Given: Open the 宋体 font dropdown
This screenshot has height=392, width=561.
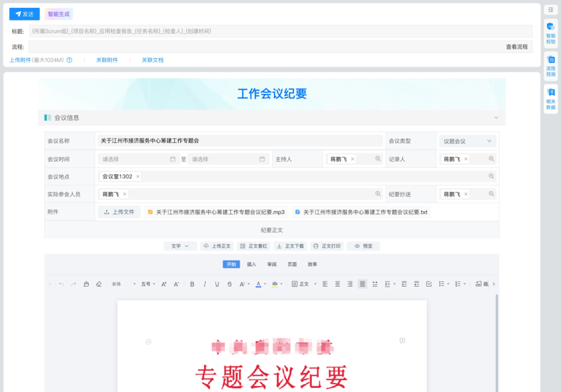Looking at the screenshot, I should pos(124,284).
